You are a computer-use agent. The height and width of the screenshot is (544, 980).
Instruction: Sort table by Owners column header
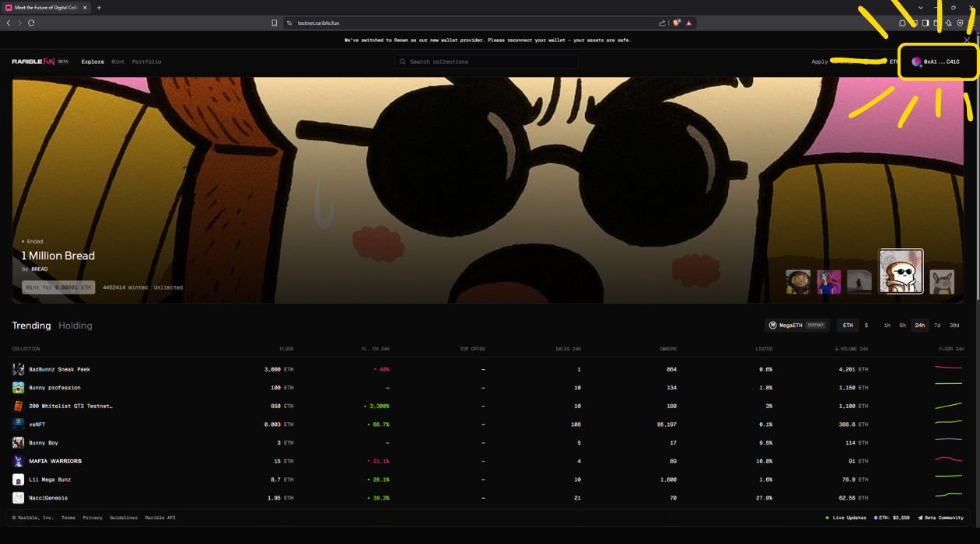point(668,349)
